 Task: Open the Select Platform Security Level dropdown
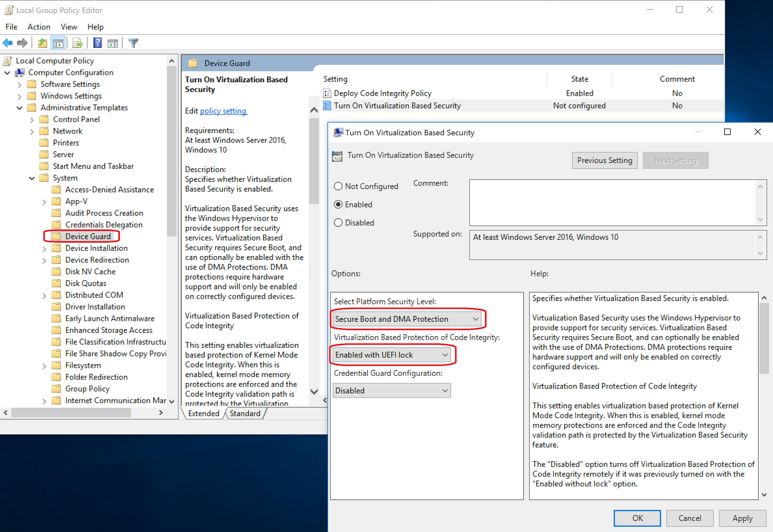point(407,319)
